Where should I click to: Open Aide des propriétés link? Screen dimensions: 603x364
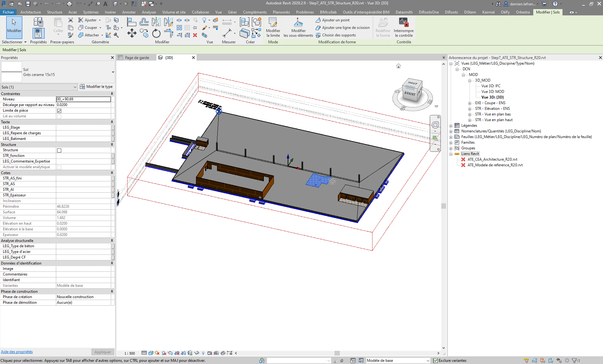[17, 352]
